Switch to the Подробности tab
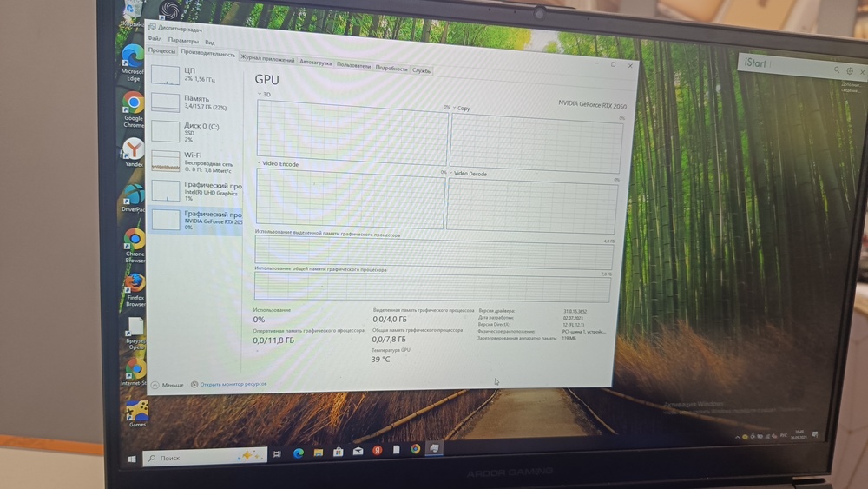The height and width of the screenshot is (489, 868). [x=391, y=68]
